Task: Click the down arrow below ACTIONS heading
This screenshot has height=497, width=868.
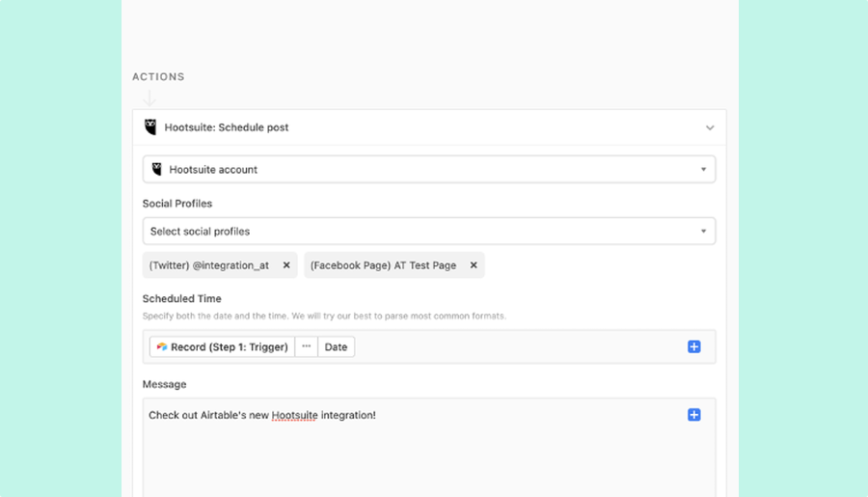Action: tap(149, 98)
